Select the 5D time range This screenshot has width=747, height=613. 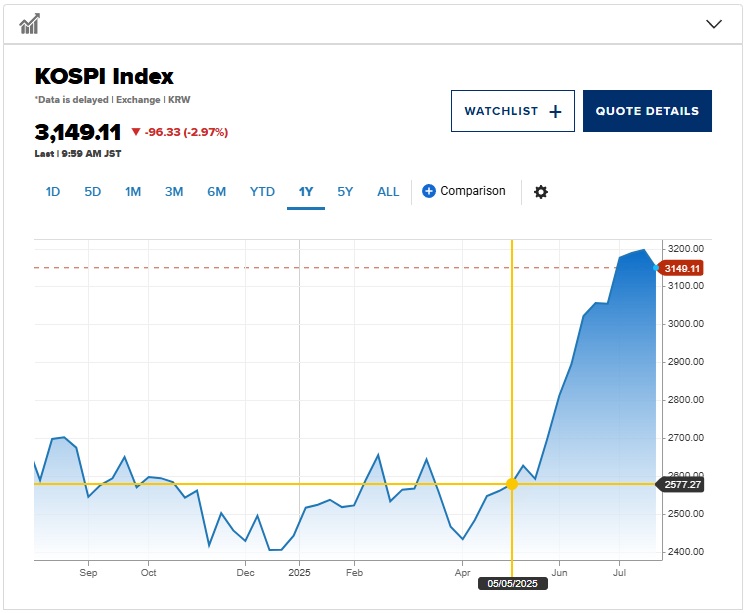click(x=92, y=191)
